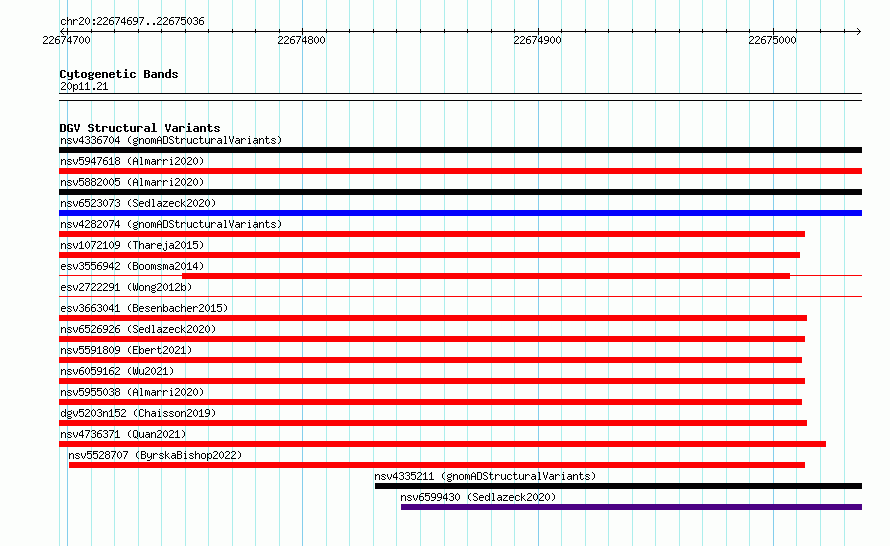890x546 pixels.
Task: Click the chr20:22674697..22675036 region label
Action: tap(132, 21)
